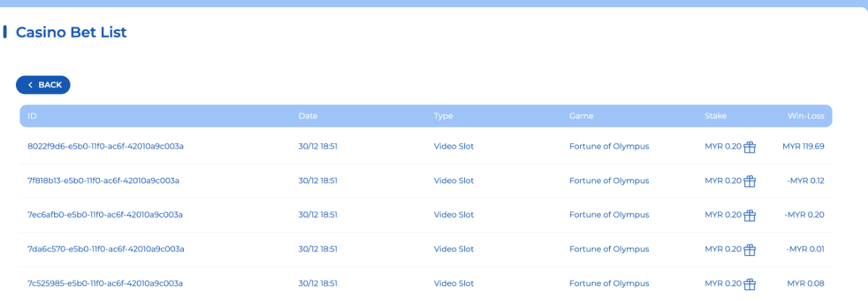Click gift icon in 7ec6afb0 bet row

750,215
